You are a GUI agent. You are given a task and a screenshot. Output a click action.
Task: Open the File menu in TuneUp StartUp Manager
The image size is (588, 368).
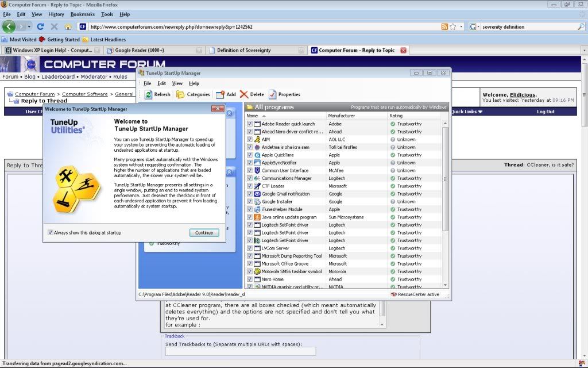(148, 83)
